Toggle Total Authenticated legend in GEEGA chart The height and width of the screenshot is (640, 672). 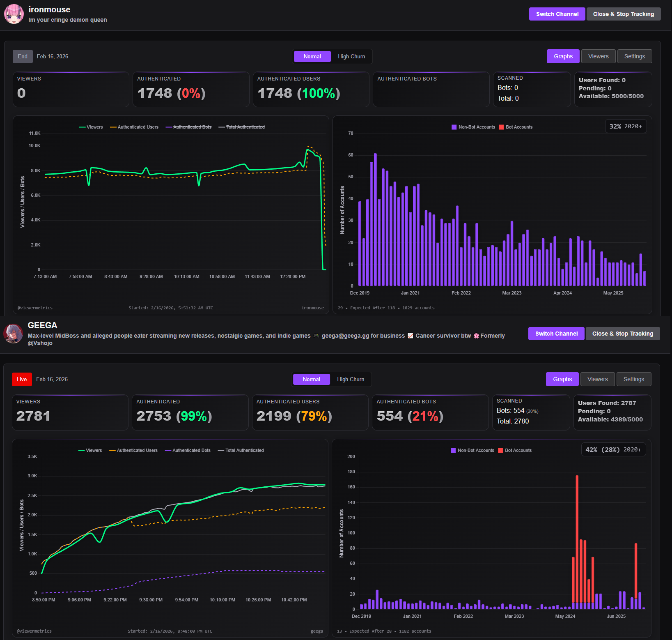coord(241,450)
